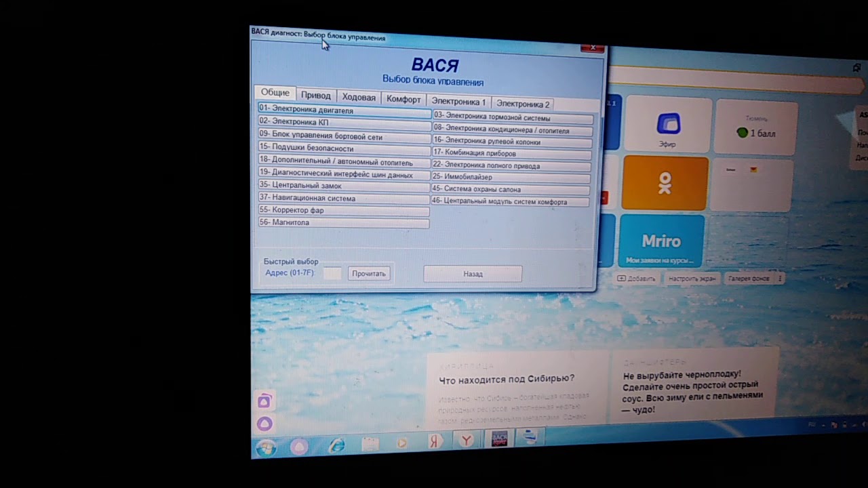The image size is (868, 488).
Task: Open 08- Электроника кондиционера / отопителя
Action: click(x=513, y=129)
